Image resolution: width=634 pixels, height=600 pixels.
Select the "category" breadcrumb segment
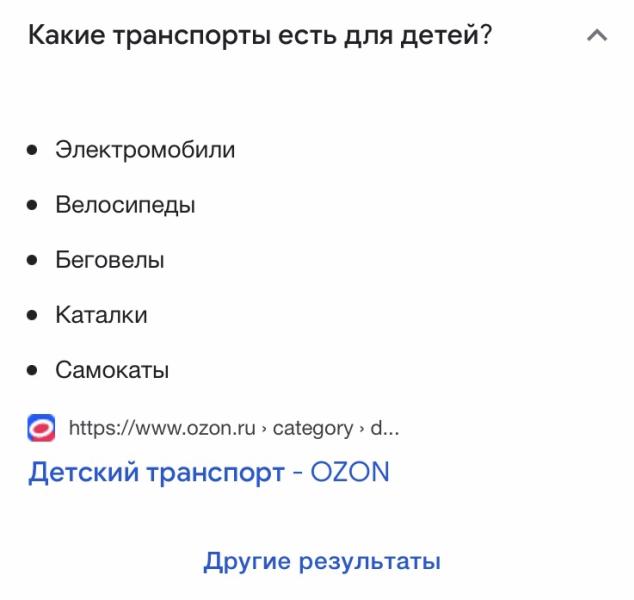[x=313, y=429]
